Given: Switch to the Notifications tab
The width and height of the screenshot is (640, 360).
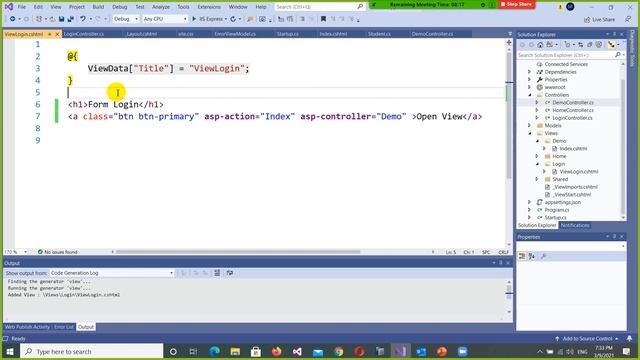Looking at the screenshot, I should 575,225.
